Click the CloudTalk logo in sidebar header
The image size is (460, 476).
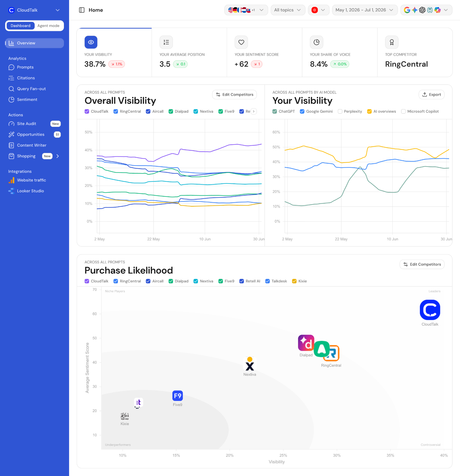[x=11, y=10]
